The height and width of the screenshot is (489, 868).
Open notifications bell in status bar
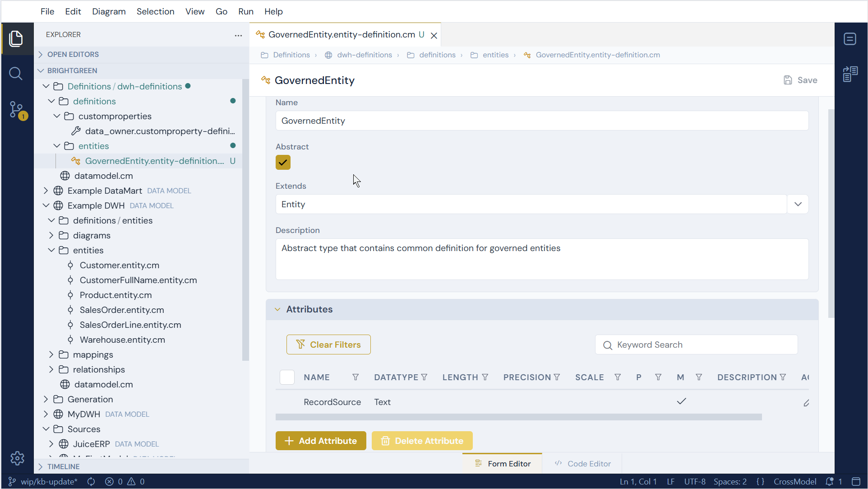pyautogui.click(x=830, y=482)
